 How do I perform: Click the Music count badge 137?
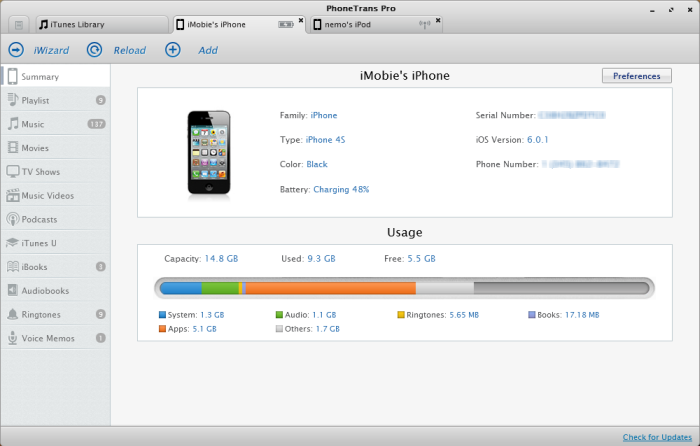96,124
